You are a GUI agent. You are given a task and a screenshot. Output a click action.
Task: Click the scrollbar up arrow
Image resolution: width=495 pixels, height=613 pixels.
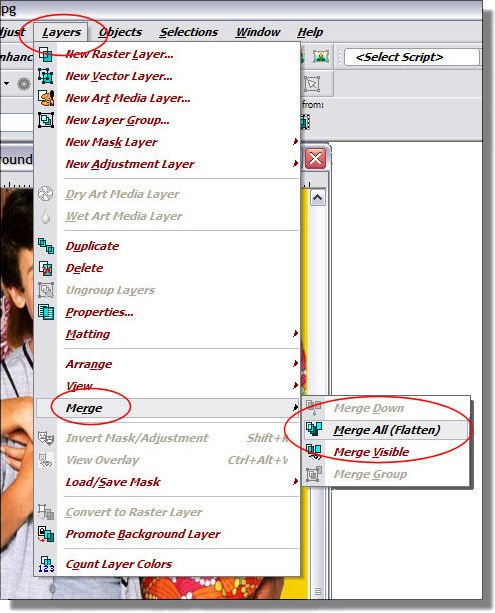pyautogui.click(x=317, y=198)
